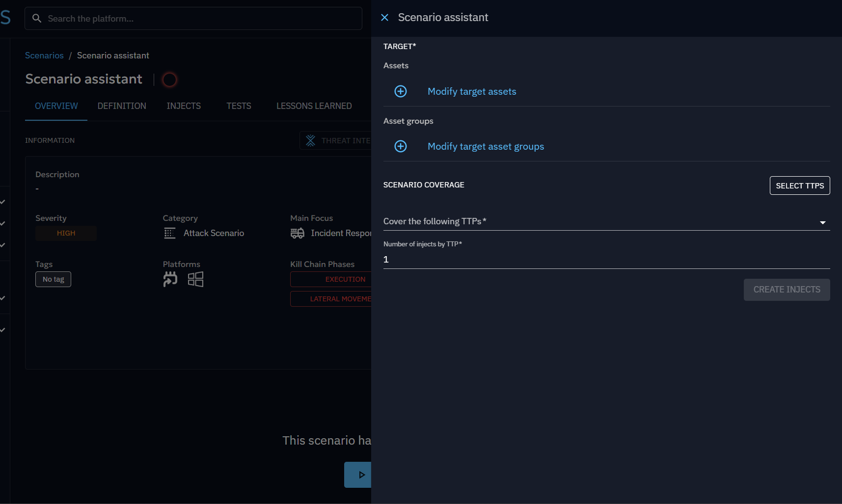Switch to the Definition tab
The height and width of the screenshot is (504, 842).
pos(122,106)
